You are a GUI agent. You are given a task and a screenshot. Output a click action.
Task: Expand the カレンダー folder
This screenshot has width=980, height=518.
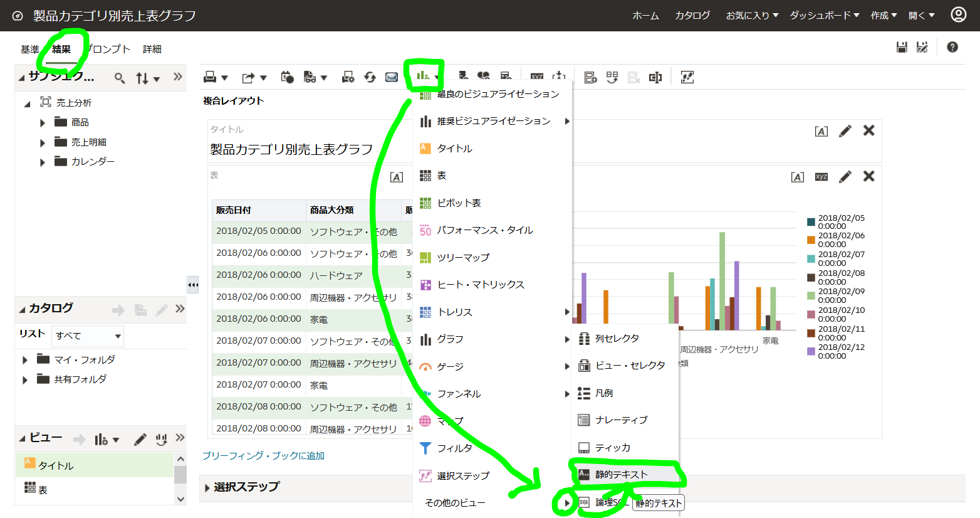[x=43, y=162]
